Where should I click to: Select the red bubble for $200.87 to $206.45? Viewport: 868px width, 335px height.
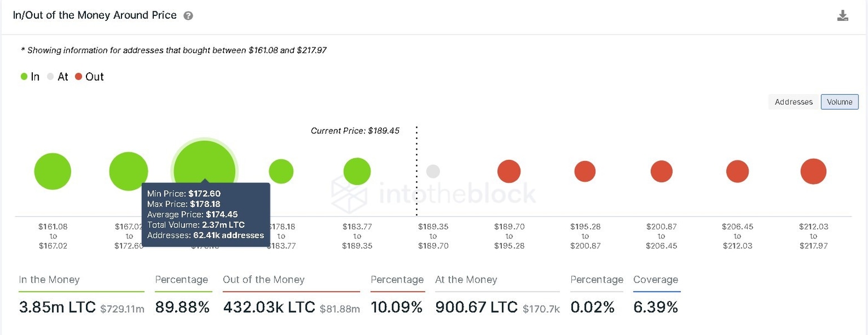pos(661,171)
